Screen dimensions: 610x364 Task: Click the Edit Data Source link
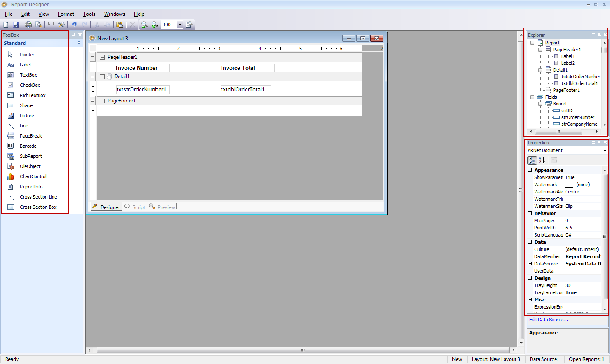pyautogui.click(x=549, y=320)
